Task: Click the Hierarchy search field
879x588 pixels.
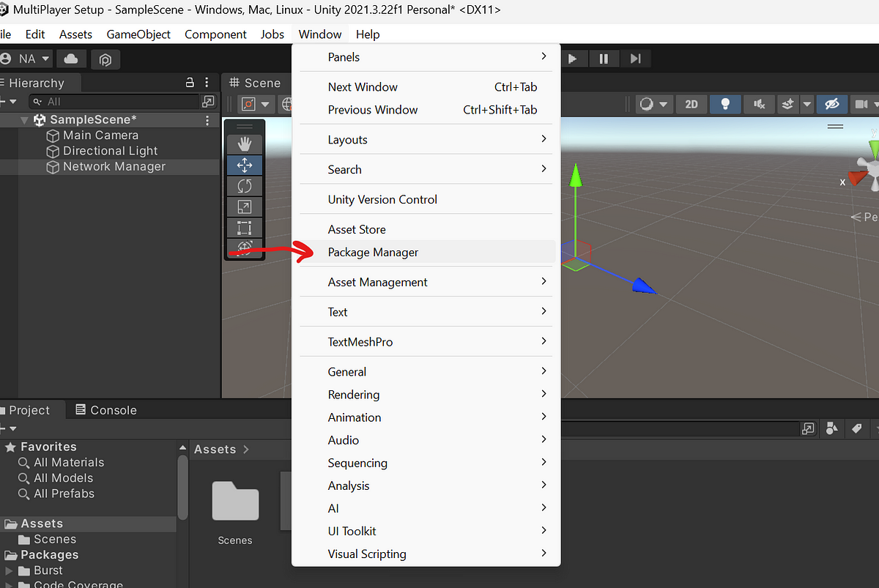Action: pos(114,101)
